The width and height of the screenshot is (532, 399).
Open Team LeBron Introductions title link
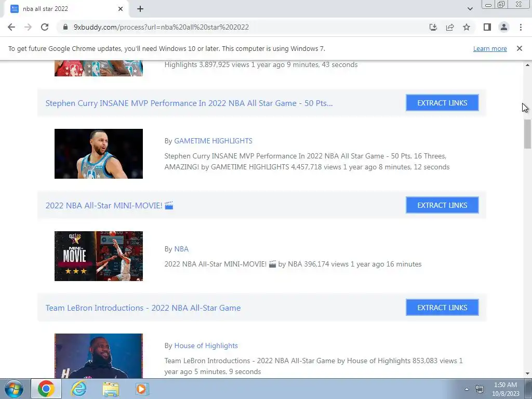[x=143, y=308]
